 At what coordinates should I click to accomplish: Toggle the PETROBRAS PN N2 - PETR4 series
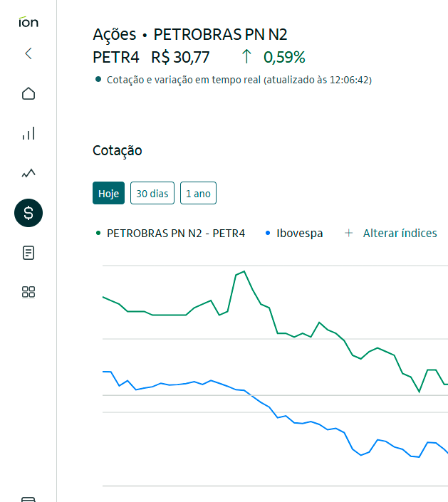tap(175, 233)
